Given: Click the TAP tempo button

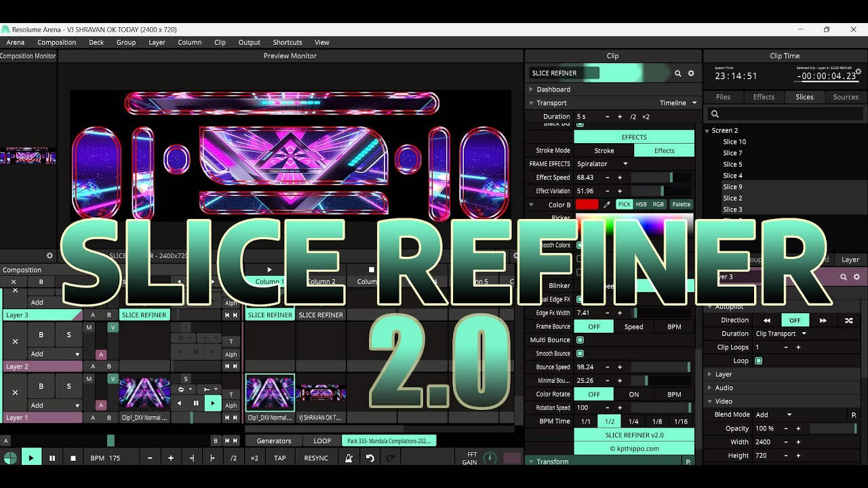Looking at the screenshot, I should (279, 458).
